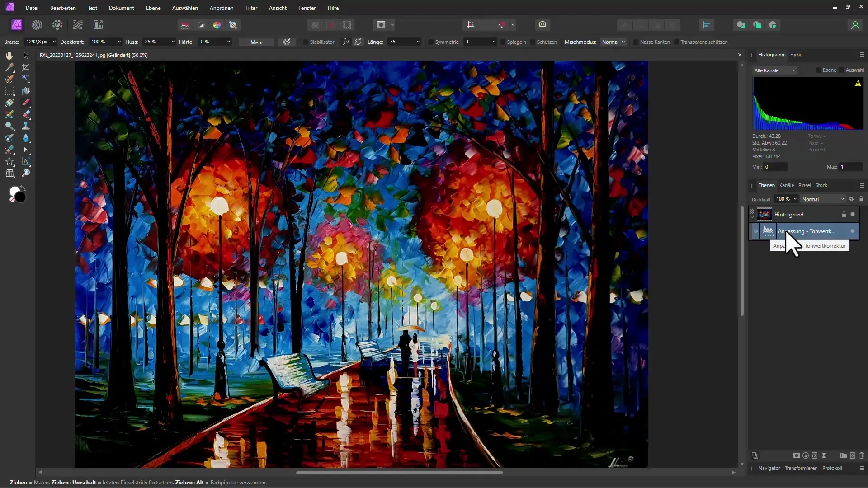Select the Healing Brush tool

coord(9,150)
